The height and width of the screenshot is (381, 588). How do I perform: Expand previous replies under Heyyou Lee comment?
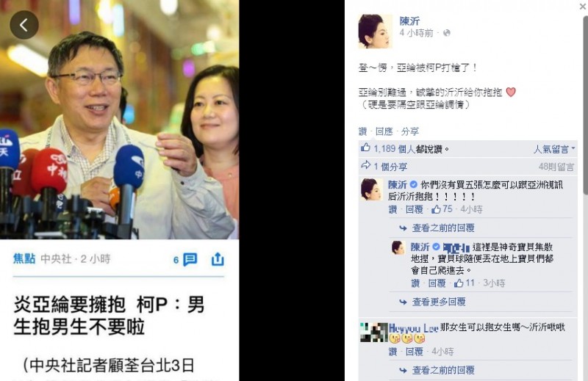click(443, 370)
